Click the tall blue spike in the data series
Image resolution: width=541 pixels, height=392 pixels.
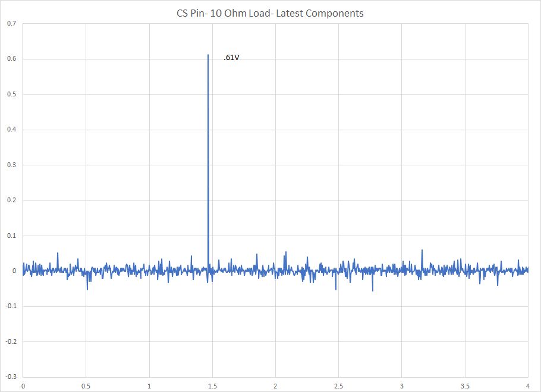[x=208, y=162]
